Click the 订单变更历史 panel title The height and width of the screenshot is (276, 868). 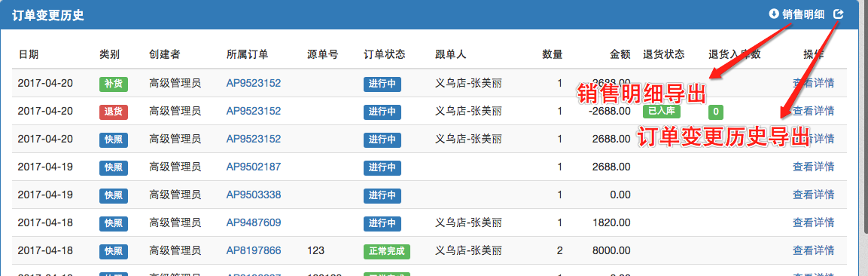click(48, 15)
